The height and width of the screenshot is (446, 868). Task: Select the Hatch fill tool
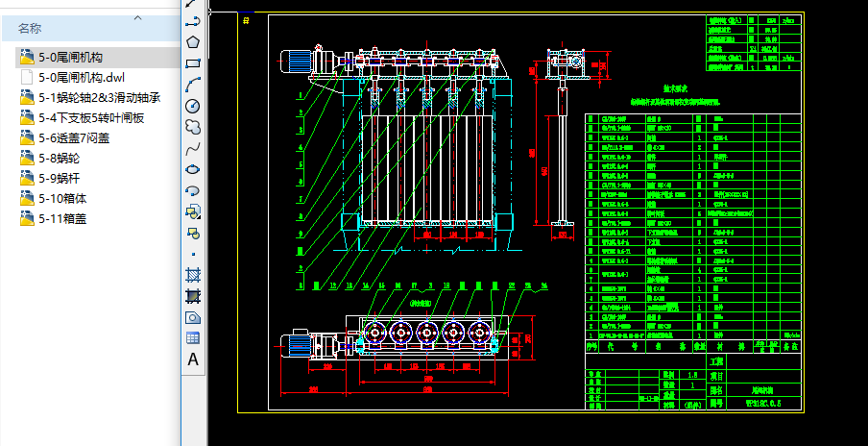[193, 275]
